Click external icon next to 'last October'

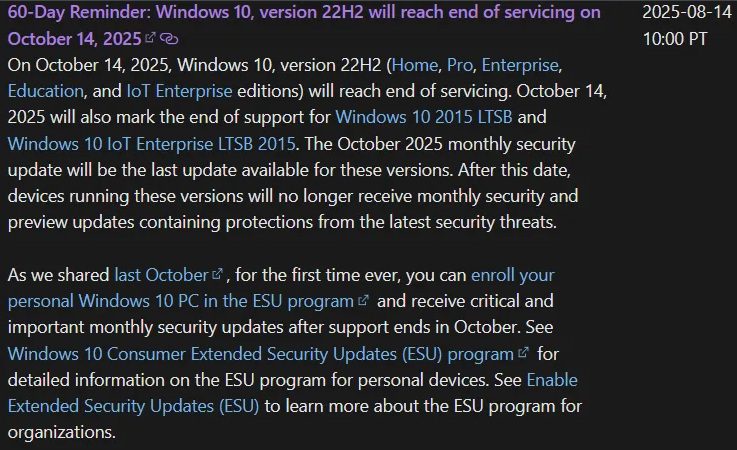coord(217,273)
